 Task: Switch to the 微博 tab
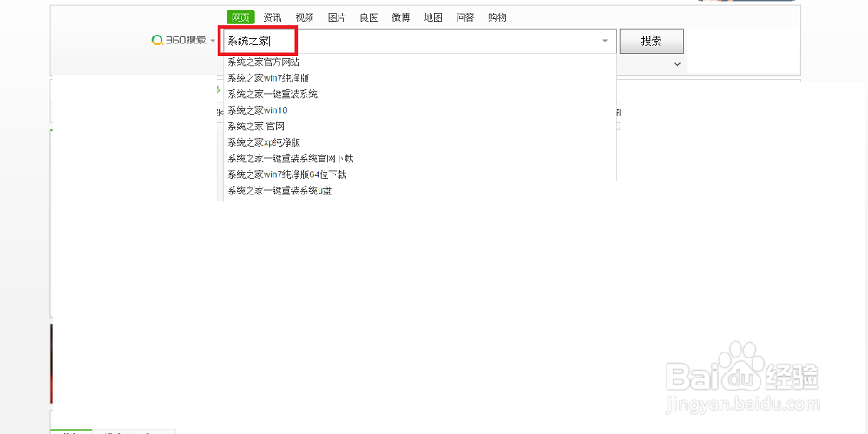[x=401, y=17]
